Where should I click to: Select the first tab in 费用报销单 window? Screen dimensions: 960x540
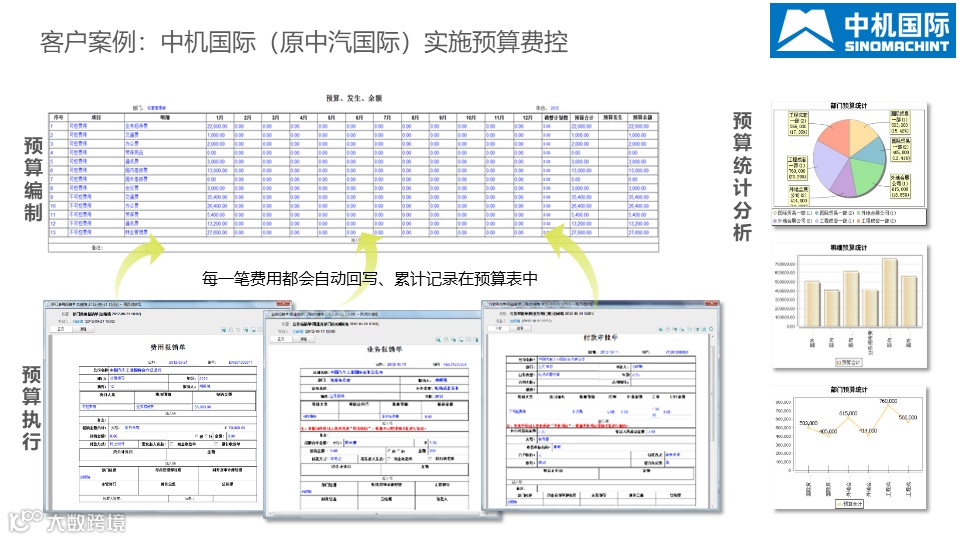pos(61,329)
